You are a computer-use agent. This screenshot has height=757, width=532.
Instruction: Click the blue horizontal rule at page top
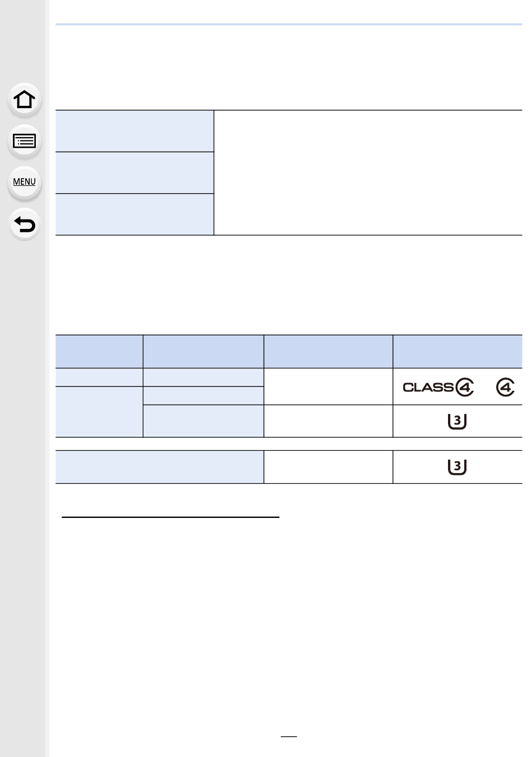click(x=289, y=25)
